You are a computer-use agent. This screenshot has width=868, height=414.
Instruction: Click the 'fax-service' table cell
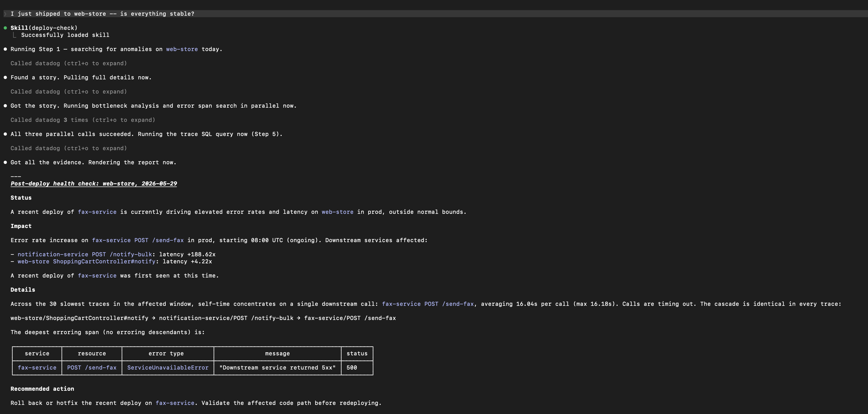click(37, 368)
